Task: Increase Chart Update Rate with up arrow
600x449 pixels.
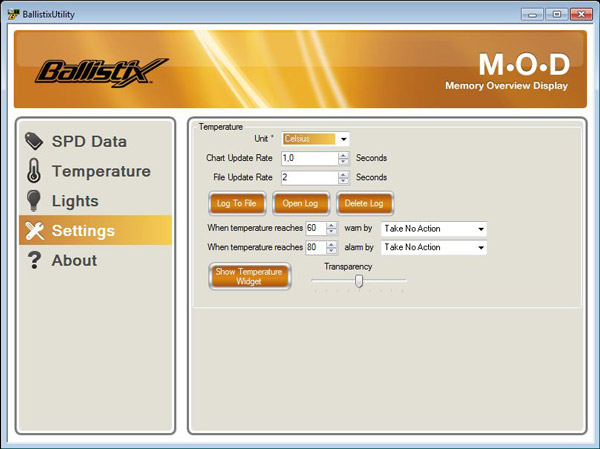Action: coord(343,155)
